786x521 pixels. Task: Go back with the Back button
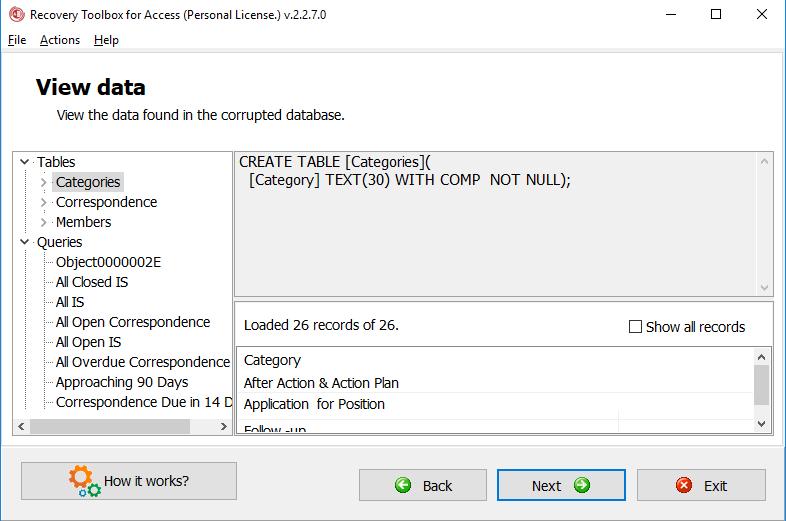tap(423, 485)
